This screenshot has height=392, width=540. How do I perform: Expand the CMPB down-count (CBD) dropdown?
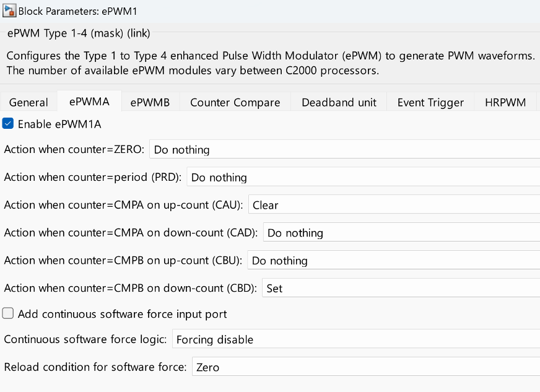(401, 289)
